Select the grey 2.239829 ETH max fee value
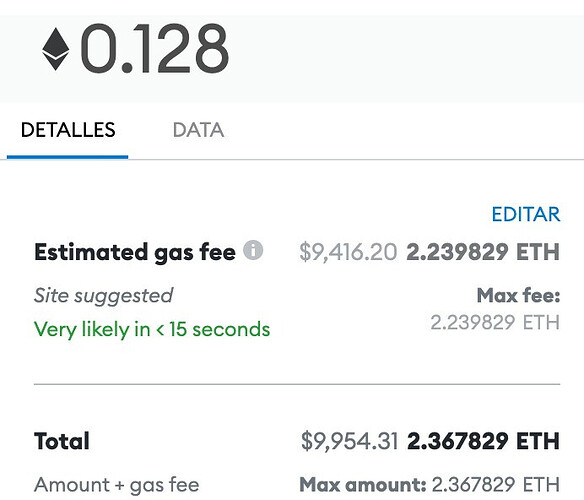This screenshot has width=584, height=500. tap(495, 322)
